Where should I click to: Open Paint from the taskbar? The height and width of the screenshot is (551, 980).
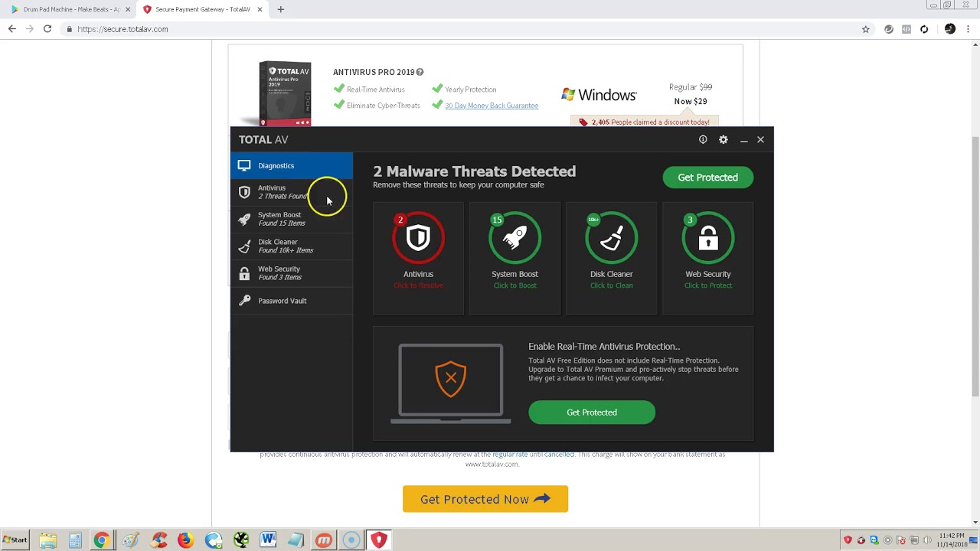point(130,540)
